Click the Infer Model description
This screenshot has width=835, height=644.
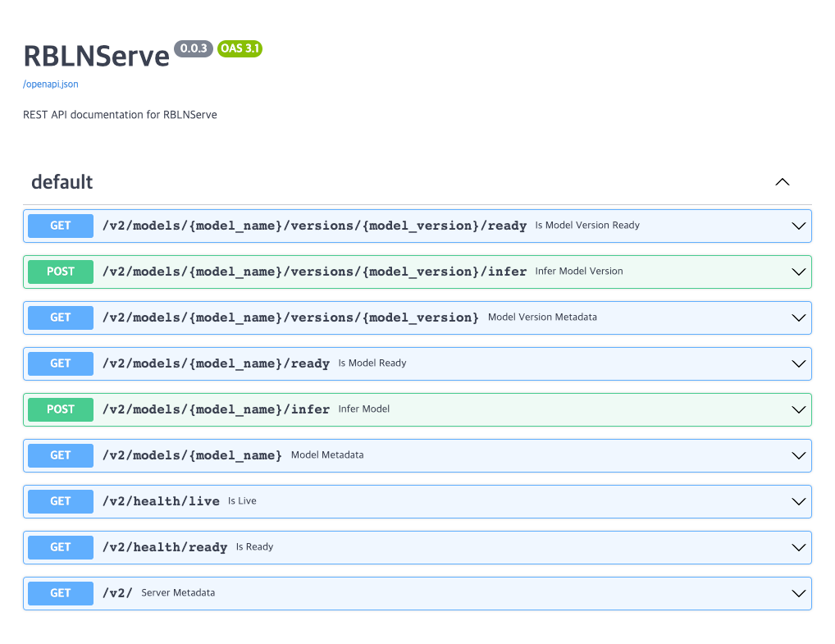click(363, 409)
